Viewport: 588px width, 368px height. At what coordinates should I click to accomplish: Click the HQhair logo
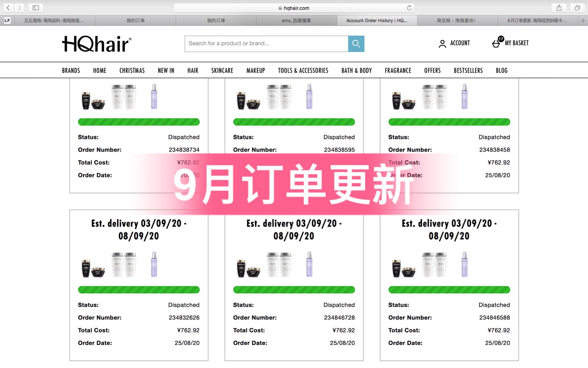click(97, 44)
